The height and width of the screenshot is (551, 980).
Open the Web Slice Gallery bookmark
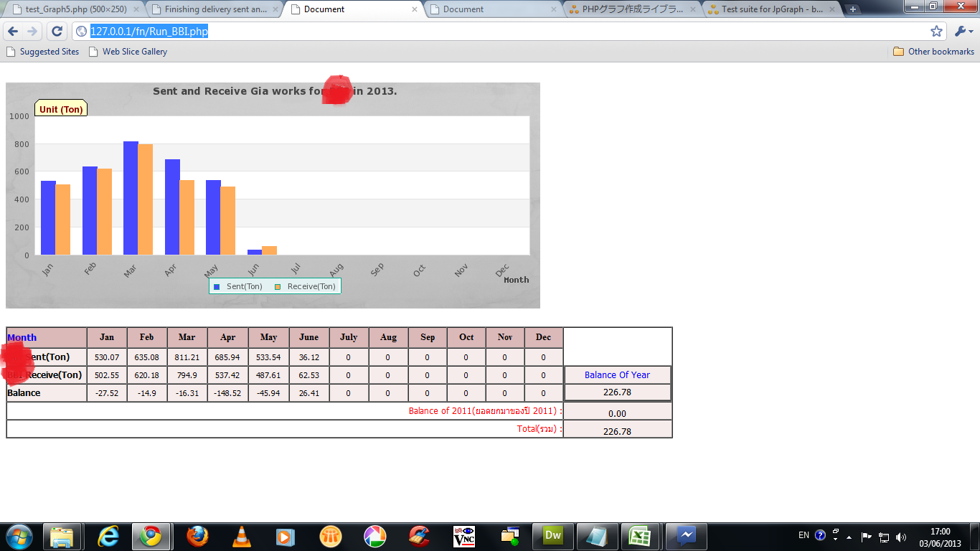[128, 52]
